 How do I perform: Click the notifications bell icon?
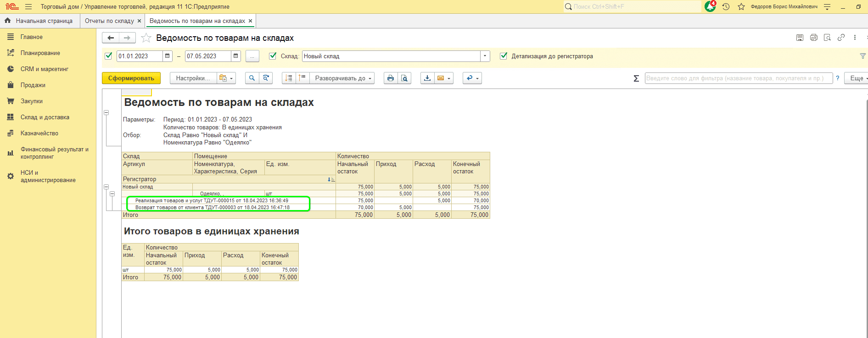710,7
